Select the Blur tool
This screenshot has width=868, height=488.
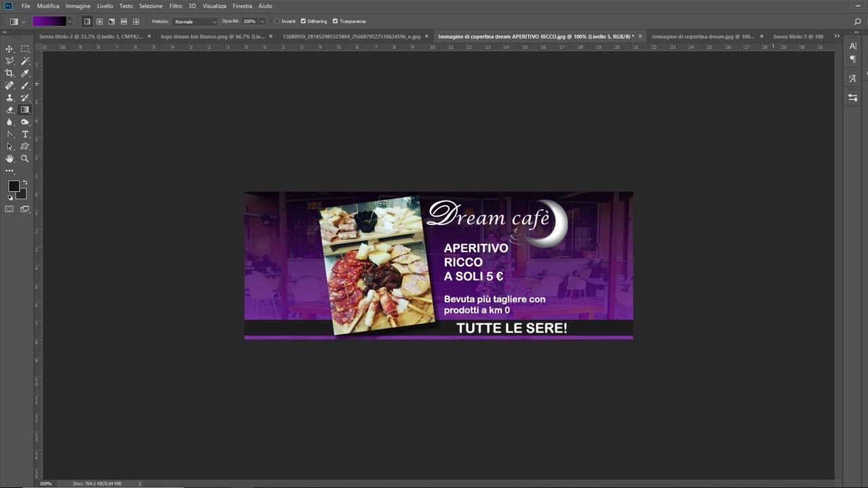[9, 122]
